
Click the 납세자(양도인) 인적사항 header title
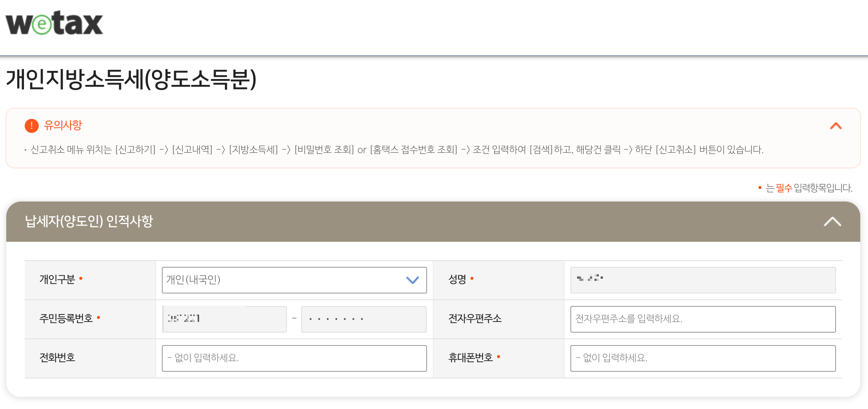pyautogui.click(x=89, y=221)
